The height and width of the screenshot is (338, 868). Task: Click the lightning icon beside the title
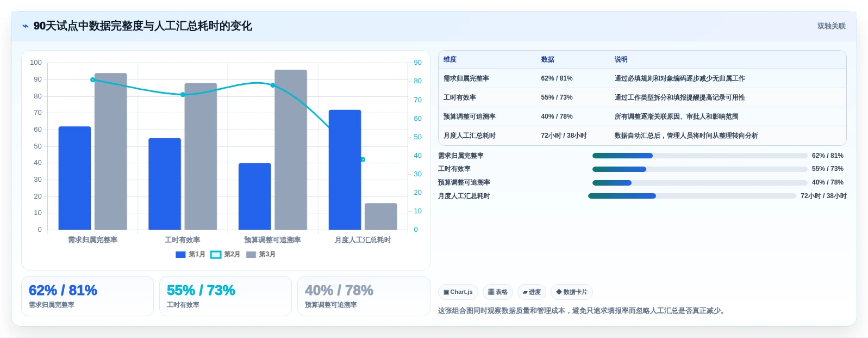point(25,26)
